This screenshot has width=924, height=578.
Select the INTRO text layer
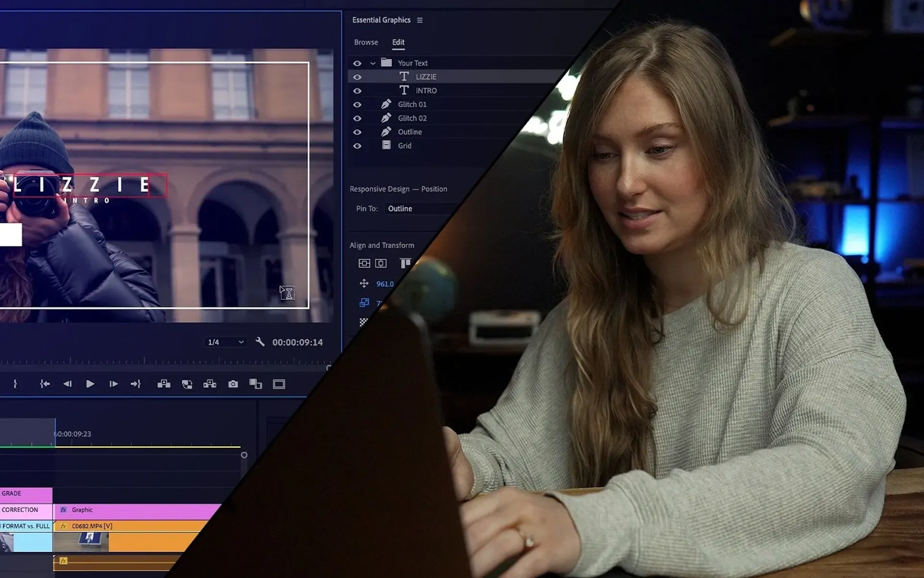click(426, 90)
